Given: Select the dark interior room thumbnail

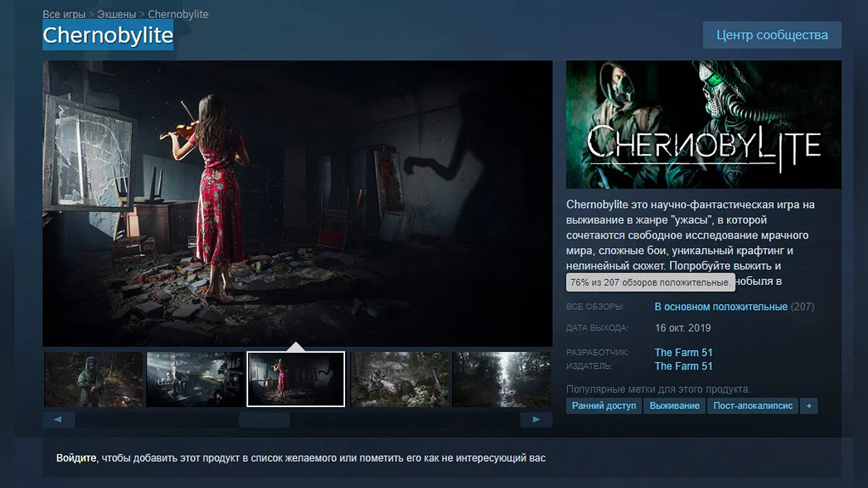Looking at the screenshot, I should click(x=195, y=379).
